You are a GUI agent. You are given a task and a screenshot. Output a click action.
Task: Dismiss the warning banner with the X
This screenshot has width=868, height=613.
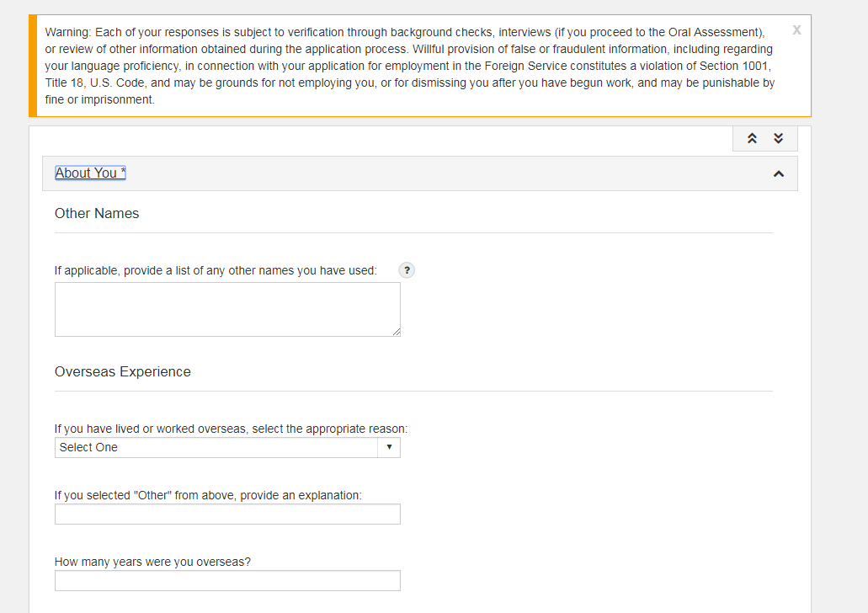[x=796, y=29]
